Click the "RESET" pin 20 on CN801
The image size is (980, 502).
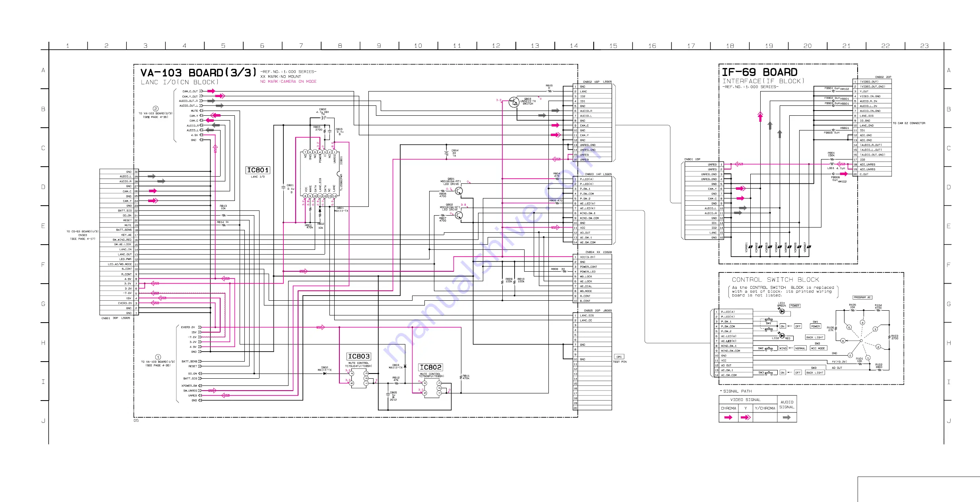[119, 220]
